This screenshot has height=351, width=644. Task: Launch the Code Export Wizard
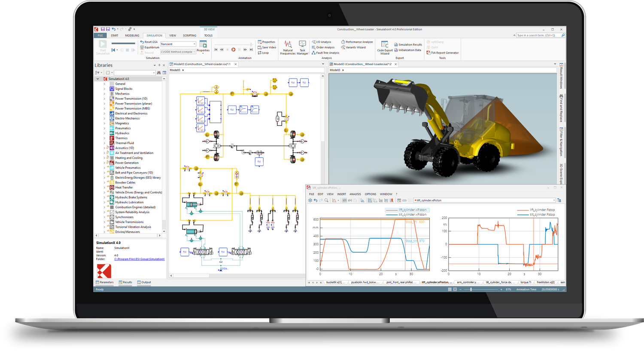(385, 45)
